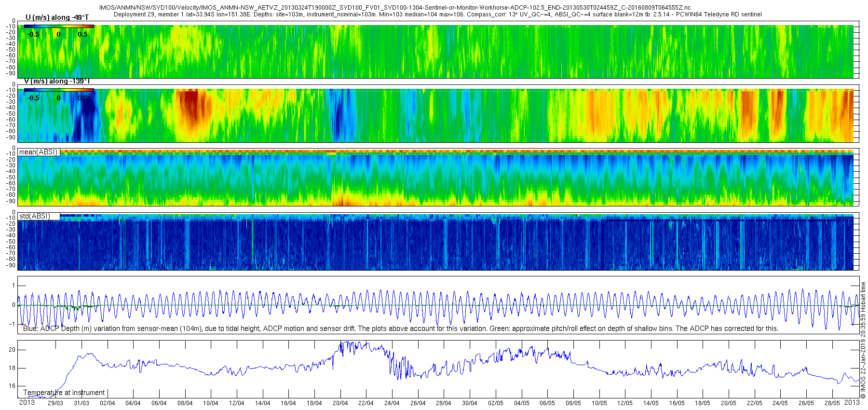The image size is (868, 410).
Task: Click the 29/03 date tick
Action: tap(55, 403)
